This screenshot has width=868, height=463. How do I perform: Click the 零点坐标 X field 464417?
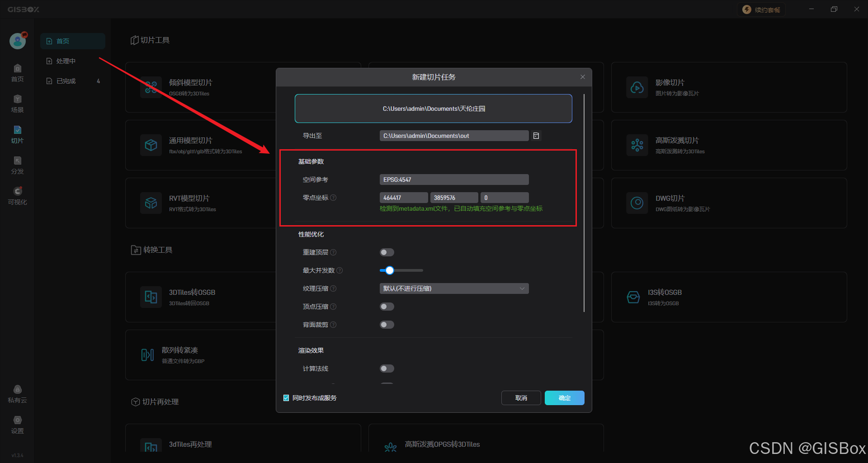[x=404, y=198]
